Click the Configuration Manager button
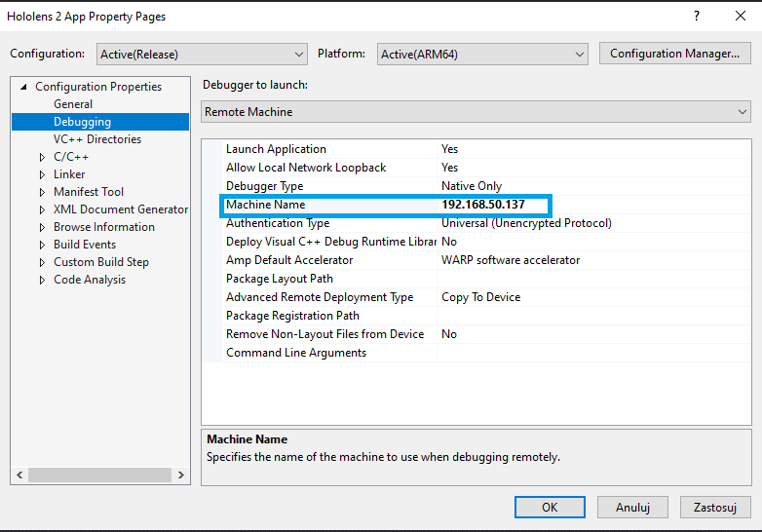This screenshot has width=762, height=532. (674, 54)
